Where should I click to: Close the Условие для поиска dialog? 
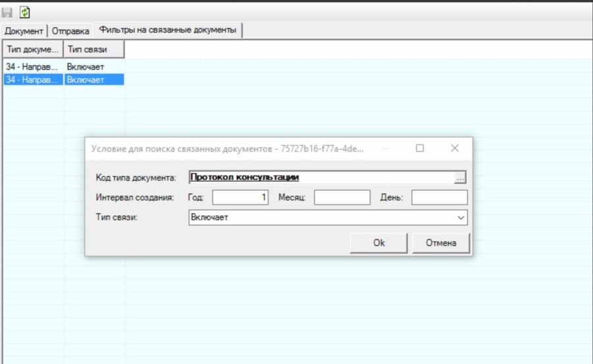coord(455,148)
